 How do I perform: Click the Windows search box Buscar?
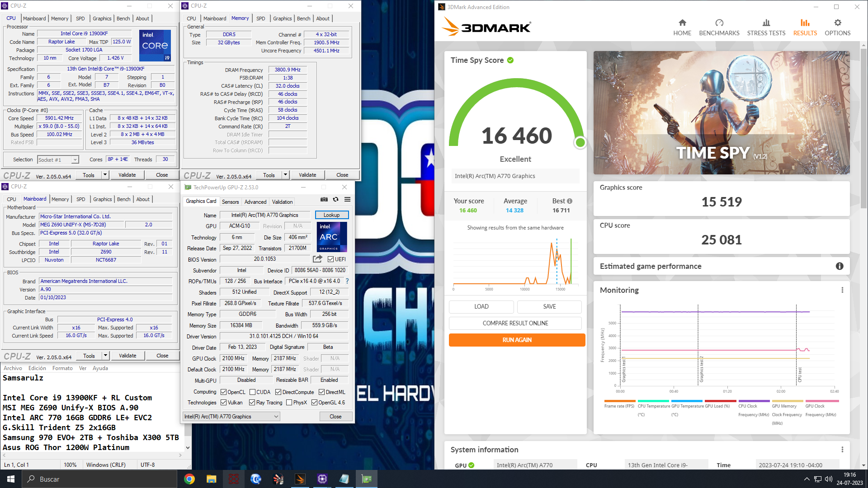pos(99,479)
